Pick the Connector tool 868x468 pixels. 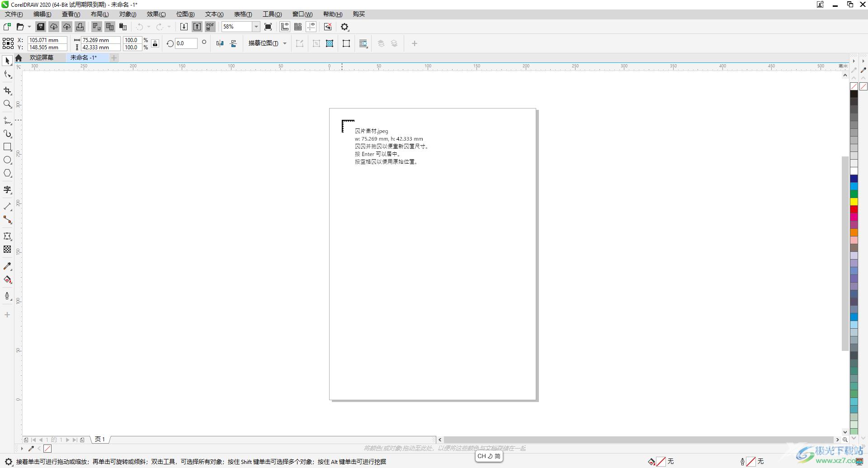pos(7,220)
